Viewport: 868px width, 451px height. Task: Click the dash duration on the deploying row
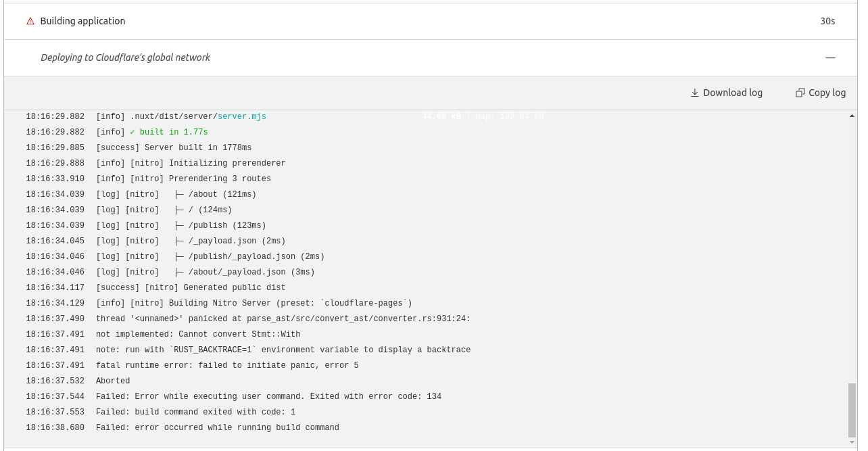(x=830, y=57)
